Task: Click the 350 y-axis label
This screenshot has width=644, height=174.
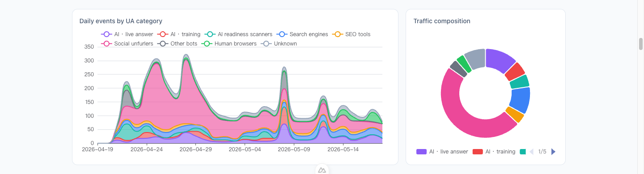Action: [89, 47]
